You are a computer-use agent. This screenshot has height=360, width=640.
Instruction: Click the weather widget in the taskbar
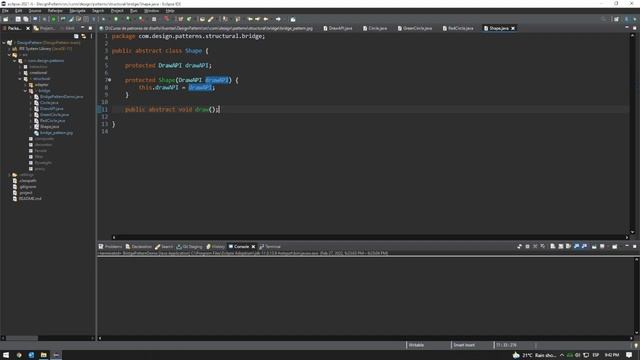pyautogui.click(x=535, y=355)
